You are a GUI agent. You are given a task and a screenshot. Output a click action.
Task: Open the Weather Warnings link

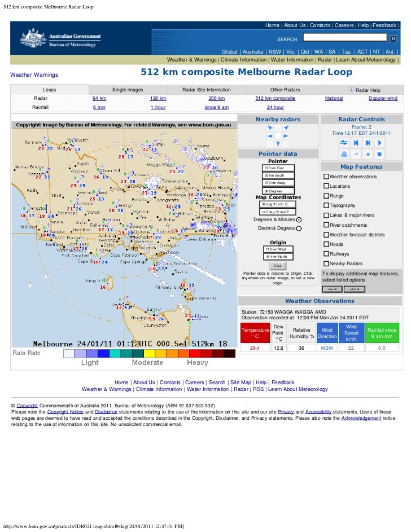pos(34,74)
